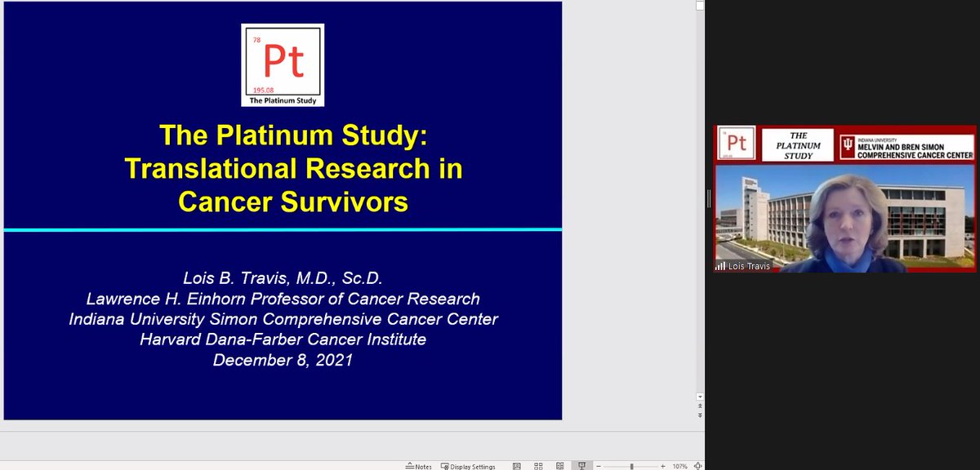The height and width of the screenshot is (470, 980).
Task: Click the 'Lois B. Travis, M.D., Sc.D.' line
Action: (x=283, y=280)
